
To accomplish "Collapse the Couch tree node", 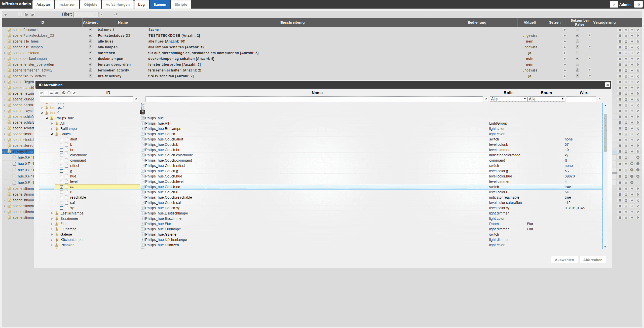I will pos(52,134).
